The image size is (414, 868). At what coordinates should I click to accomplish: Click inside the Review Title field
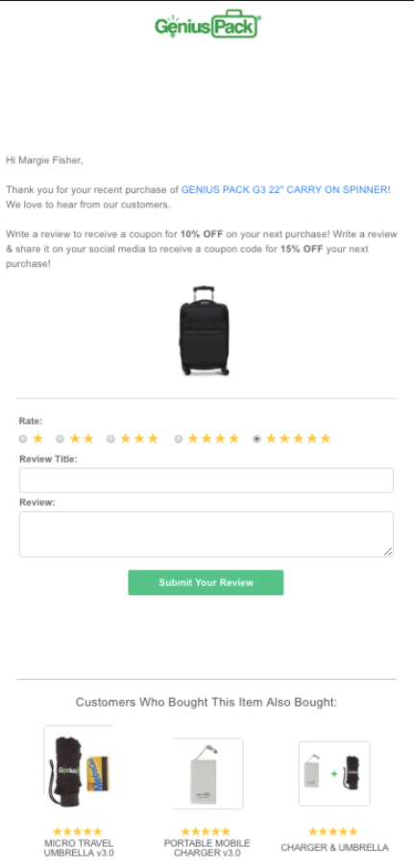(x=207, y=480)
